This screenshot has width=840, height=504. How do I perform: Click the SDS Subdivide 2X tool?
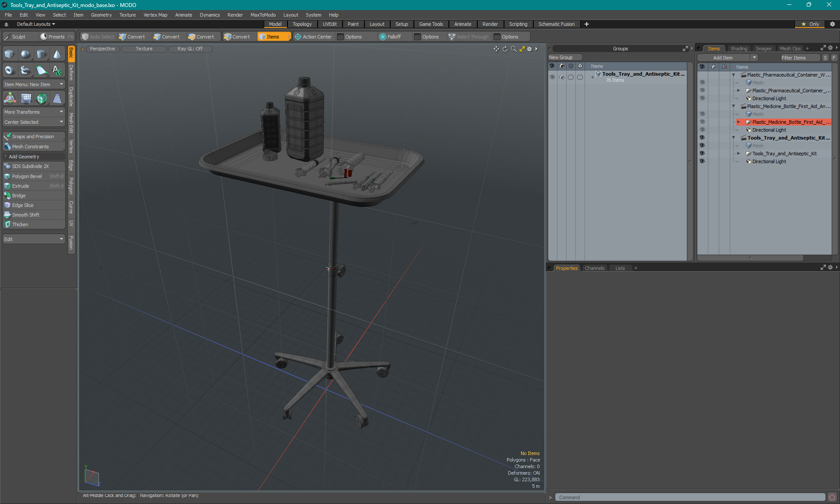[x=31, y=166]
